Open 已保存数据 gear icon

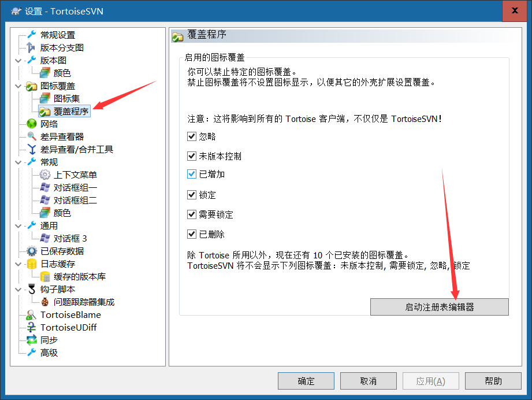32,251
